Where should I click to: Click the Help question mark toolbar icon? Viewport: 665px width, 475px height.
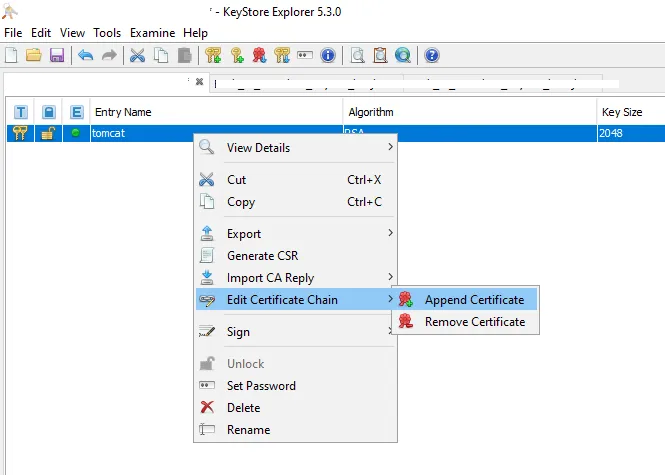tap(432, 55)
